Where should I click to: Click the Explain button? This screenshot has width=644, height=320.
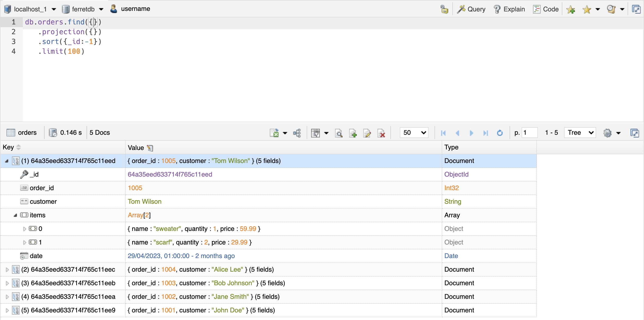tap(509, 9)
